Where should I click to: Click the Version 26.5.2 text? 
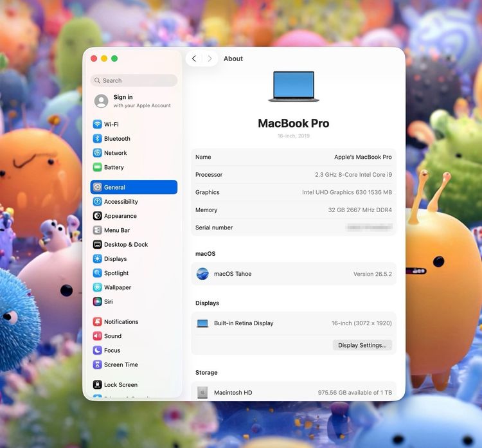tap(373, 274)
